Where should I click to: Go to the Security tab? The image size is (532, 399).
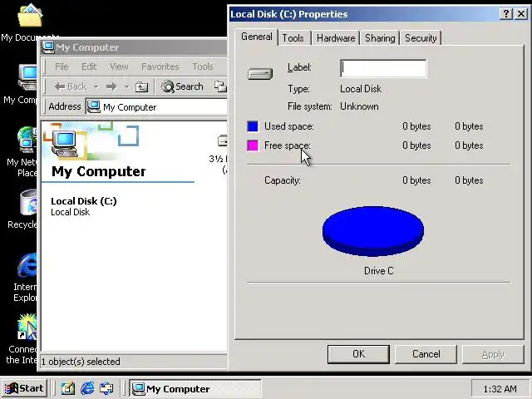[x=421, y=38]
